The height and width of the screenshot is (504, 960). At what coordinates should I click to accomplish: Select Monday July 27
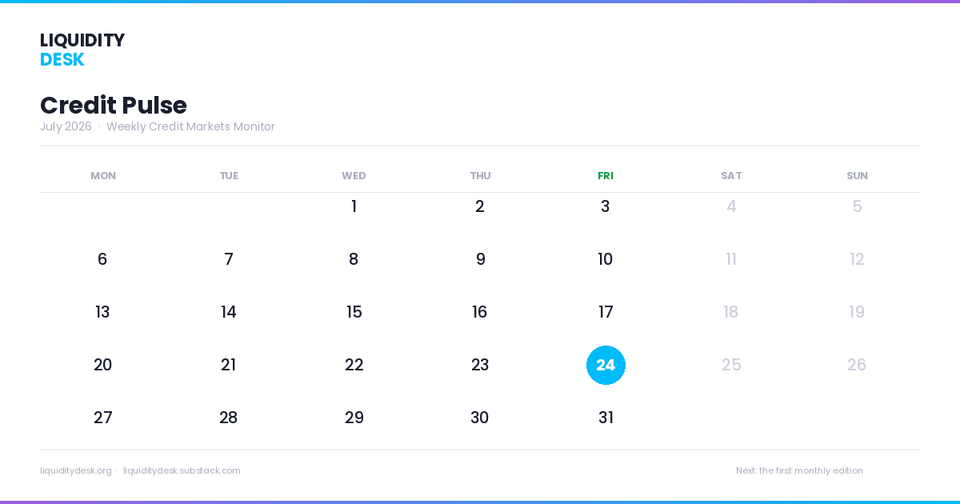point(103,418)
